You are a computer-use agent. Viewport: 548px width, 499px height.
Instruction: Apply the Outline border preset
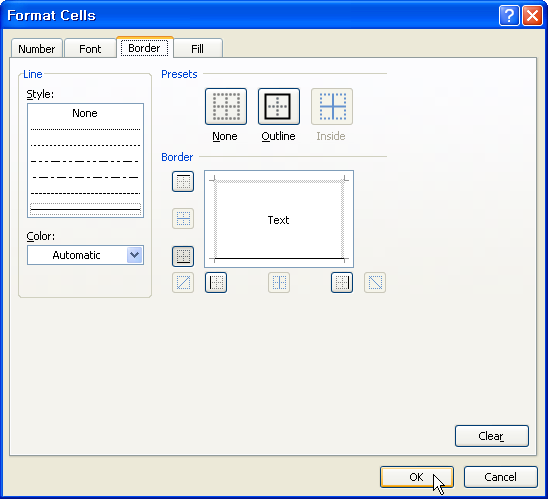[279, 106]
